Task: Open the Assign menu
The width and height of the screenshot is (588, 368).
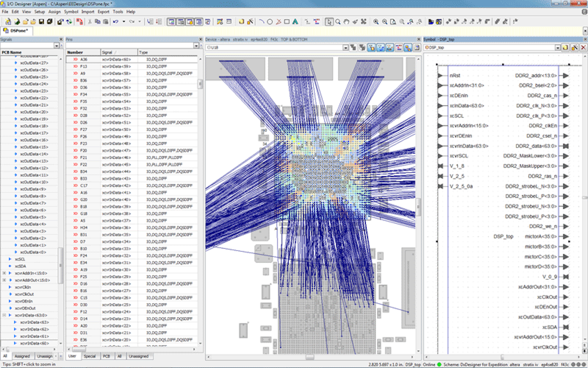Action: (54, 12)
